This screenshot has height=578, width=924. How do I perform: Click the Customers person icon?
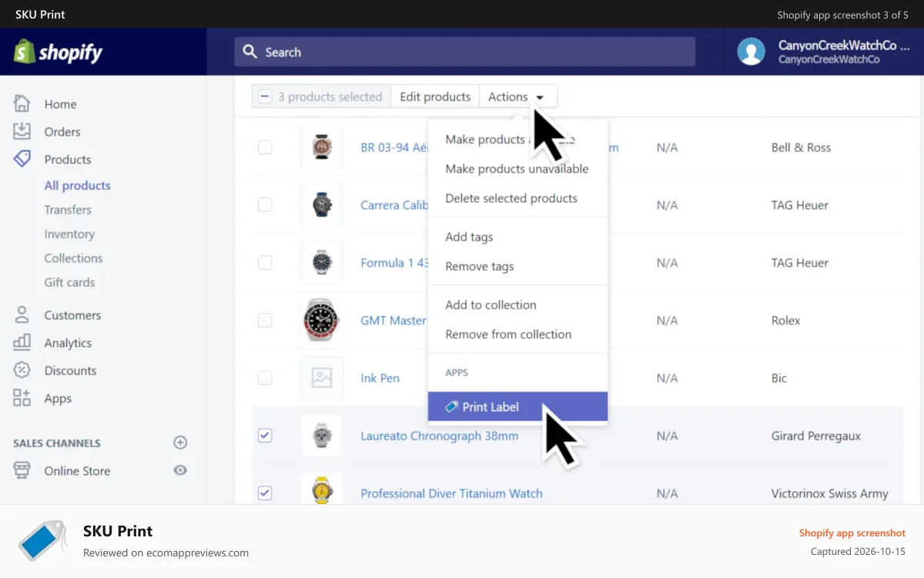(22, 315)
